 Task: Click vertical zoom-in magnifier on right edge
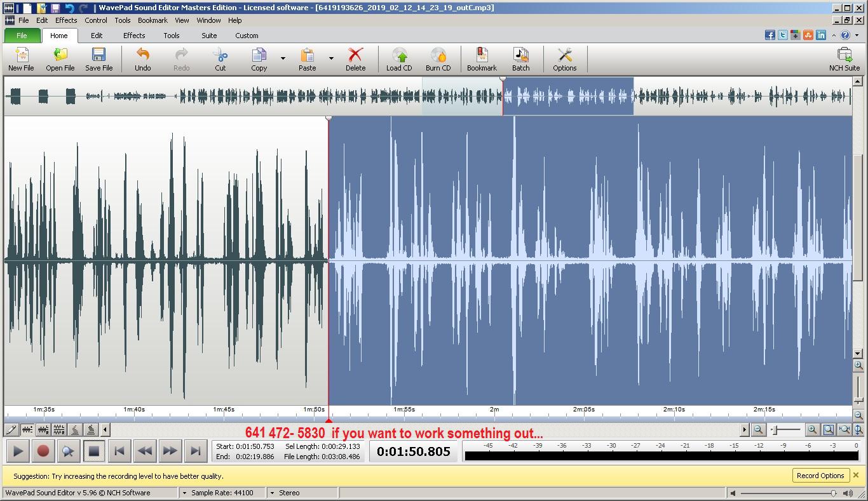858,366
